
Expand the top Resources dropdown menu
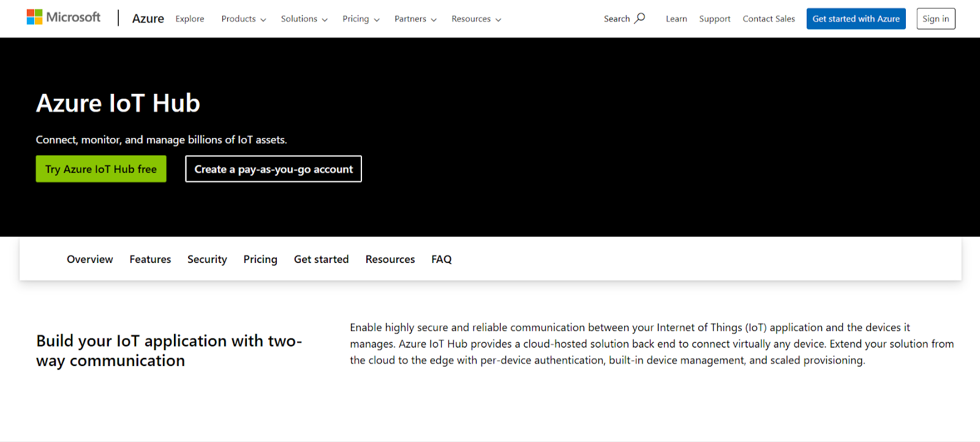477,19
